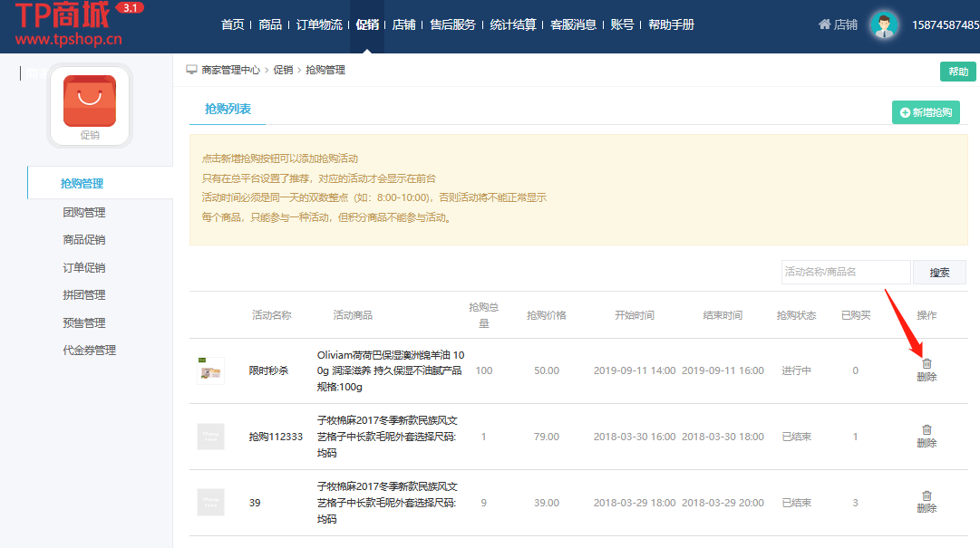Screen dimensions: 980x548
Task: Select 拼团管理 from the sidebar
Action: click(x=83, y=294)
